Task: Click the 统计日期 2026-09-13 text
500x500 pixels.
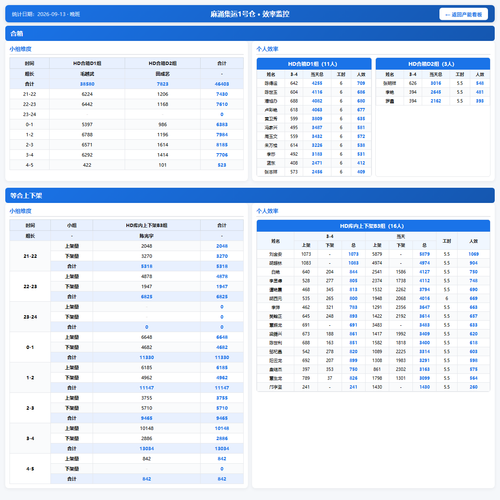Action: point(46,14)
